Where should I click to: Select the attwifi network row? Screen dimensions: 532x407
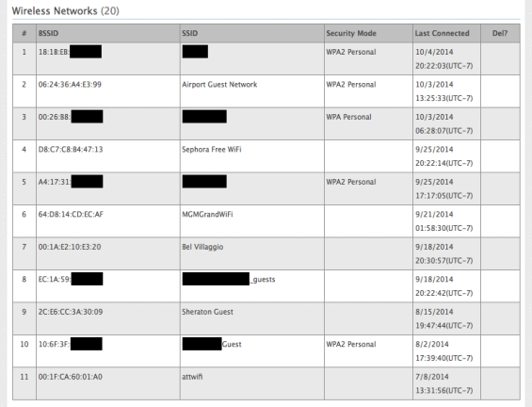point(266,383)
